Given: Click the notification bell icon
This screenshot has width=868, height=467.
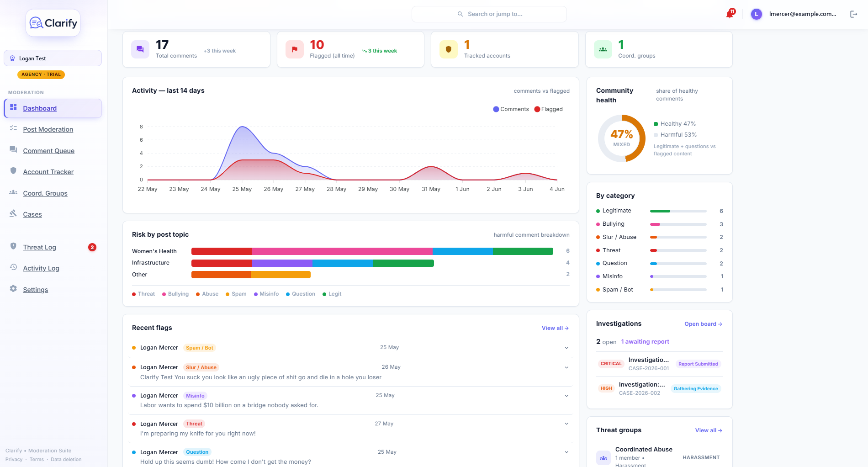Looking at the screenshot, I should pos(730,14).
